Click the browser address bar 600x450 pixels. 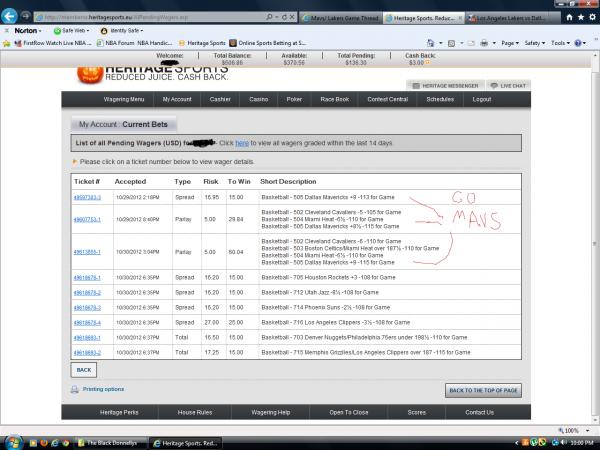tap(150, 17)
